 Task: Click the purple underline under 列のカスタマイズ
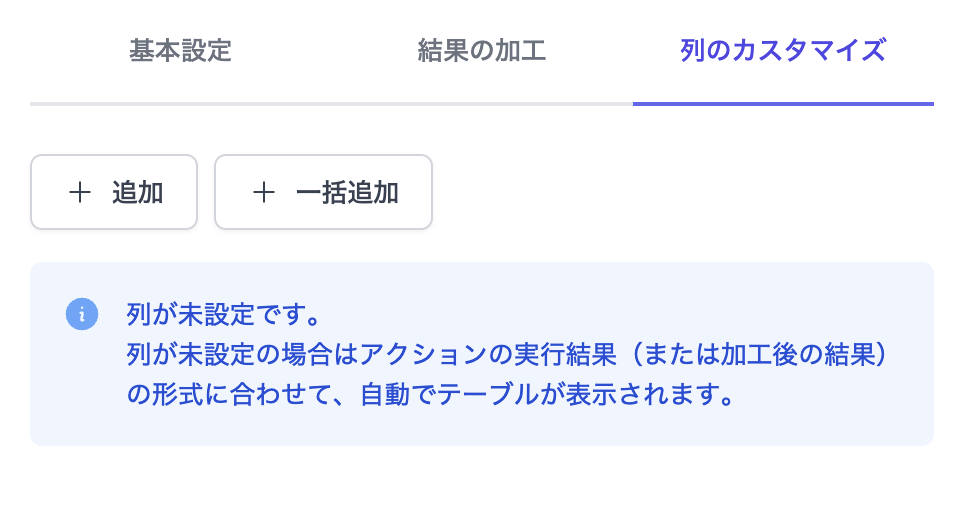[783, 103]
